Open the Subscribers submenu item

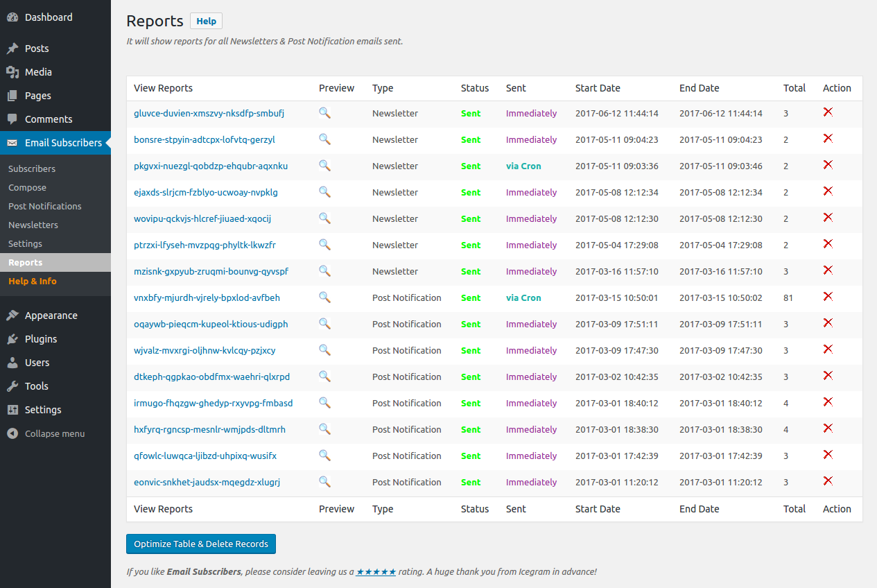click(32, 168)
